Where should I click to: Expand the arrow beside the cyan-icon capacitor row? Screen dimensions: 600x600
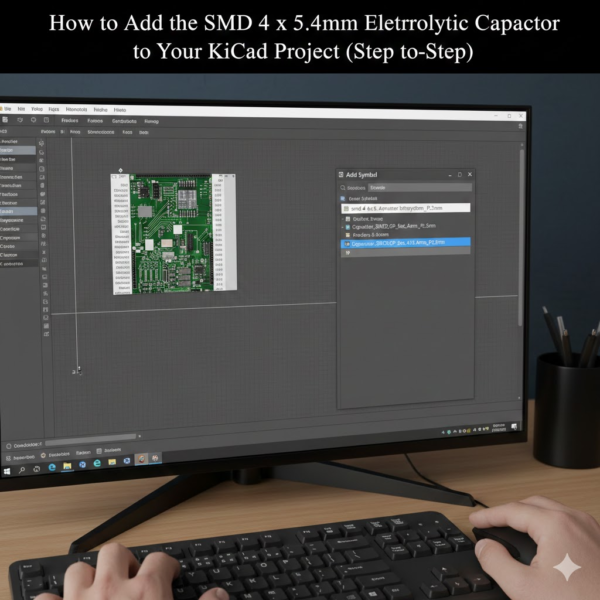pyautogui.click(x=342, y=227)
